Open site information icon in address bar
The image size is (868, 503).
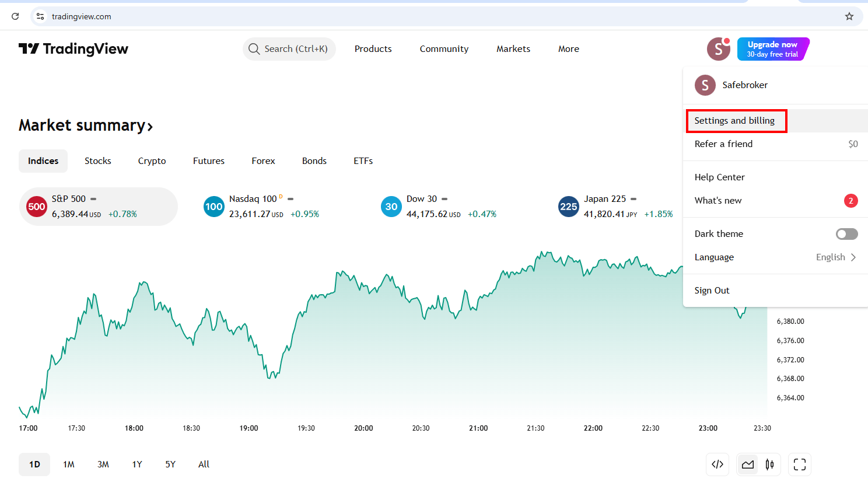[40, 16]
